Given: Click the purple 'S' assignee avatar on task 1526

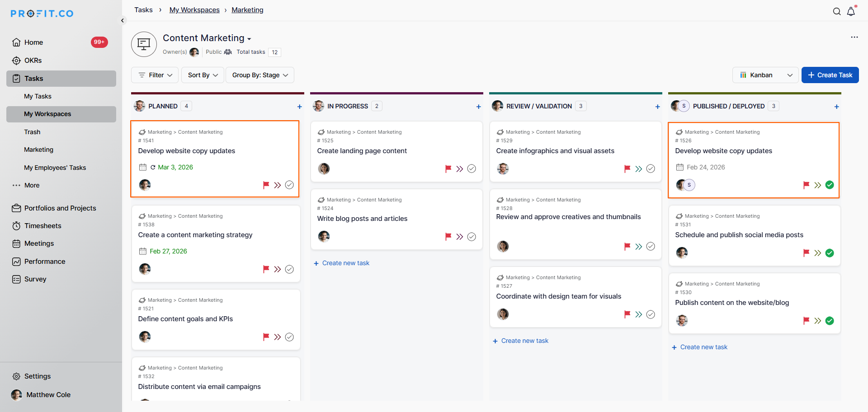Looking at the screenshot, I should click(x=689, y=185).
